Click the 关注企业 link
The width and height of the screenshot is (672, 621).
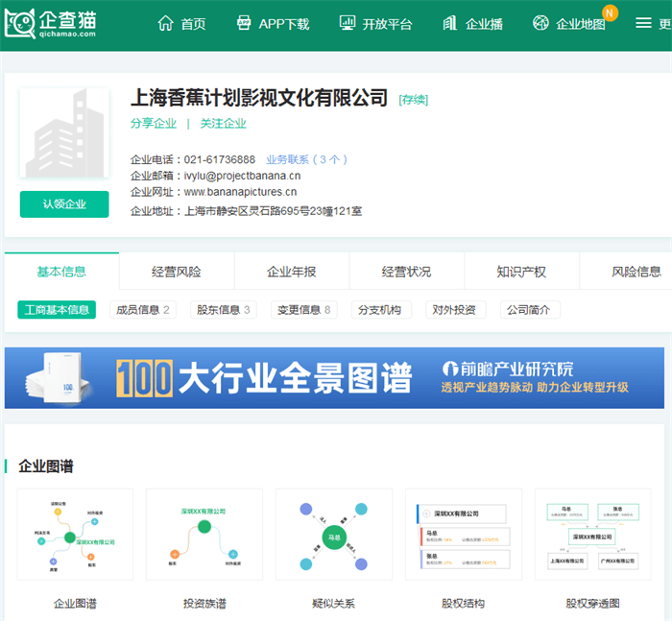click(224, 124)
